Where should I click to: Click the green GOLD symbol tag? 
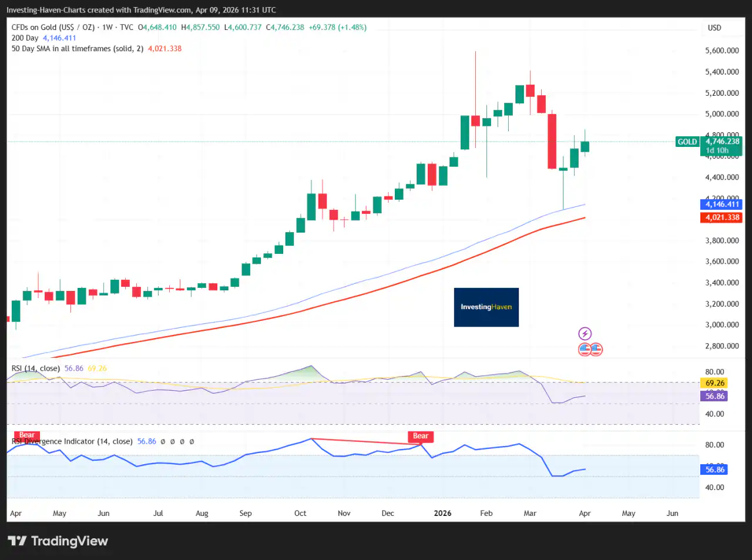click(687, 142)
